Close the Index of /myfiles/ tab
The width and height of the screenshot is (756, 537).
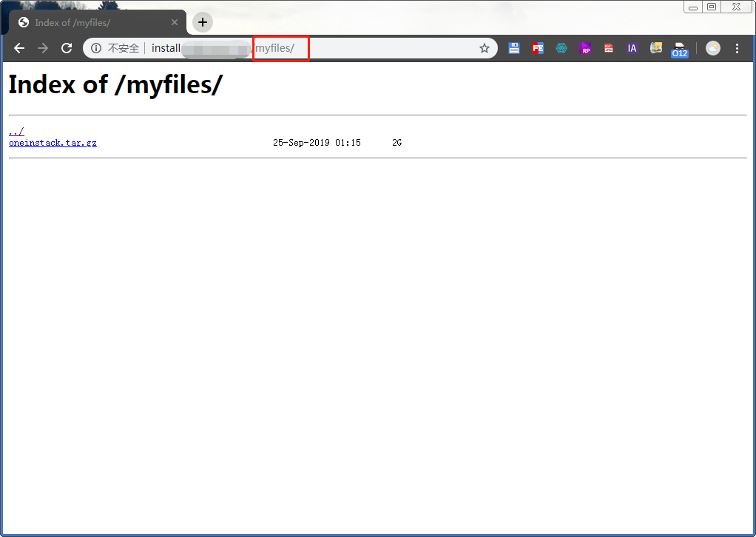[x=175, y=22]
